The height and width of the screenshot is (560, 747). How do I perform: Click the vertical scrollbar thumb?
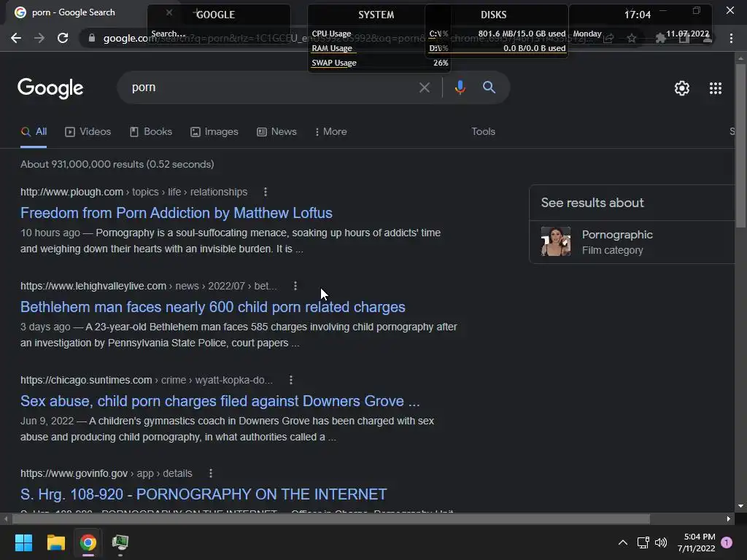(x=740, y=147)
